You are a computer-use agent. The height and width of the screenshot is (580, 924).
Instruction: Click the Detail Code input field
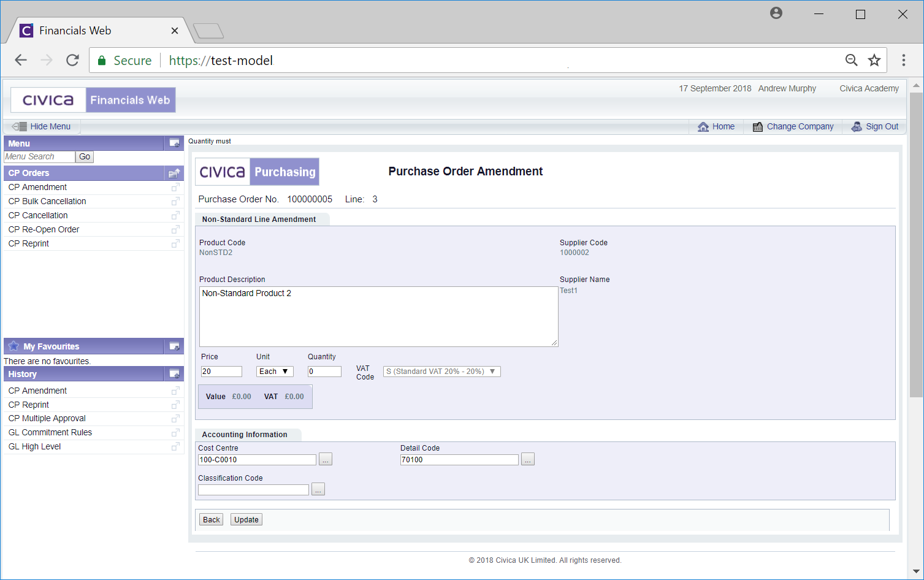[x=459, y=460]
